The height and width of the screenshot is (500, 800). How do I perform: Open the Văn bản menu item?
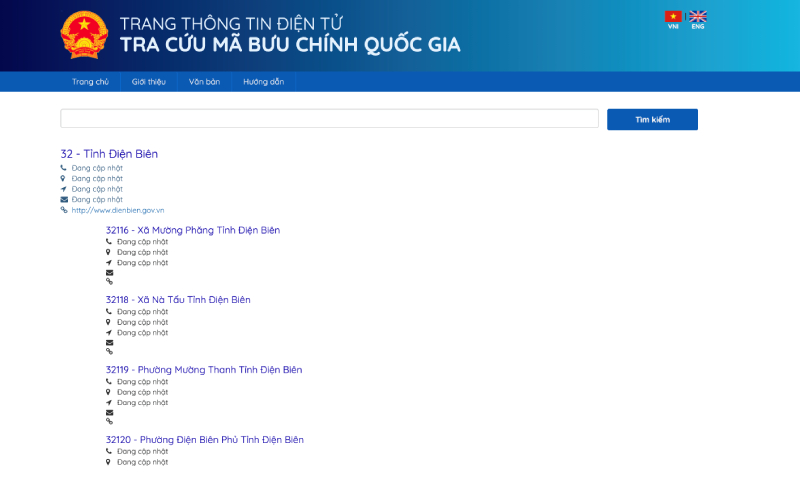[x=204, y=82]
